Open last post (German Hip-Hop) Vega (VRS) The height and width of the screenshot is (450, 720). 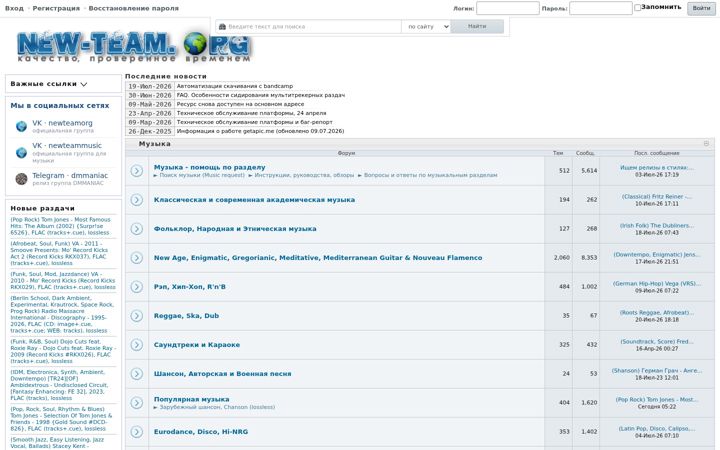point(657,283)
